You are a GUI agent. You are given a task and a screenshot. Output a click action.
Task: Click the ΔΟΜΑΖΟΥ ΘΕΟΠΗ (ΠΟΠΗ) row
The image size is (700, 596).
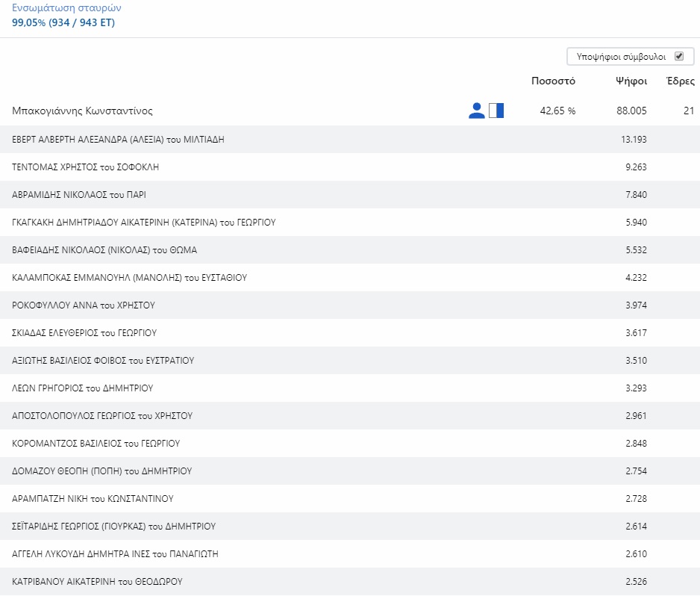click(x=102, y=471)
